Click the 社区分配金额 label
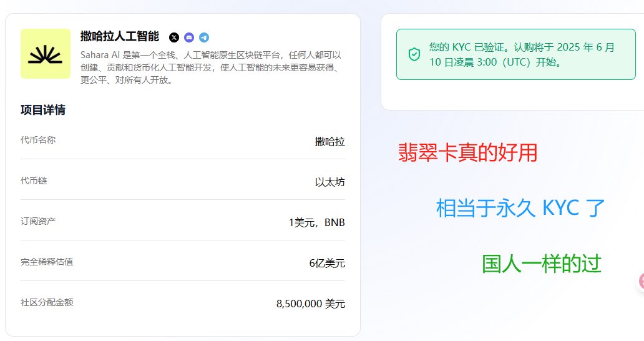This screenshot has height=341, width=644. coord(47,303)
